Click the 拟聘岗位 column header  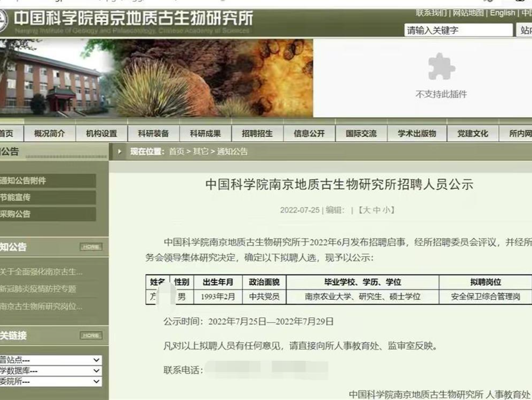[x=486, y=282]
